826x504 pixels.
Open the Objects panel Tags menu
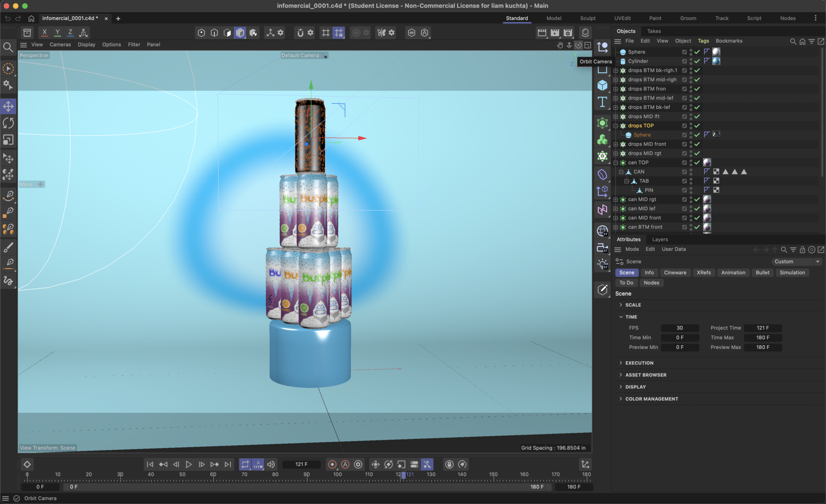pos(703,41)
